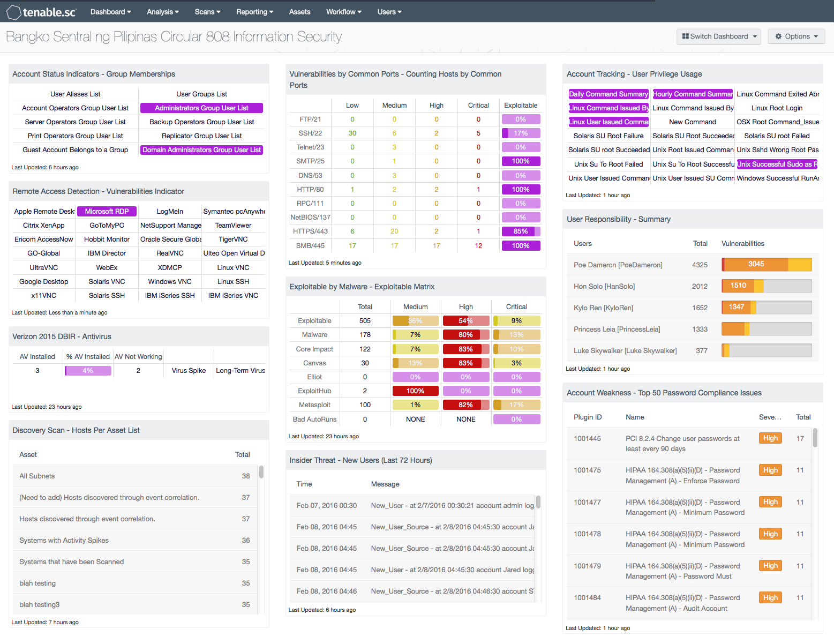Click Princess Leia user row

[693, 329]
